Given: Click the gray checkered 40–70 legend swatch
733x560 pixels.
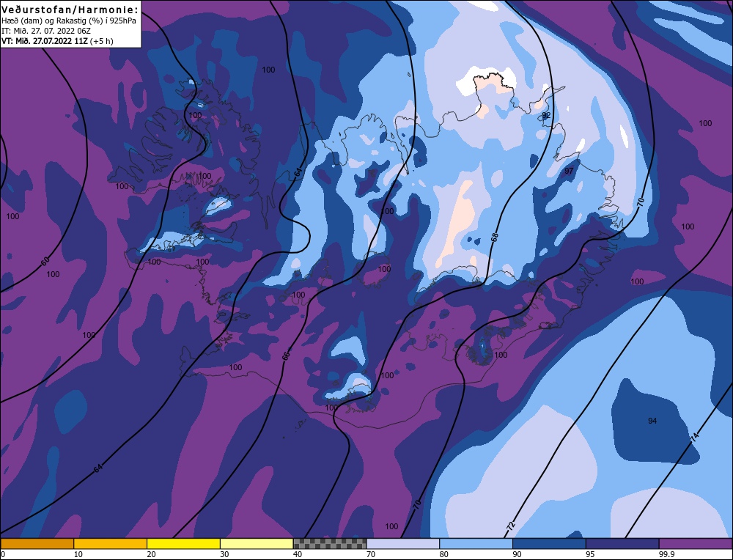Looking at the screenshot, I should tap(330, 543).
